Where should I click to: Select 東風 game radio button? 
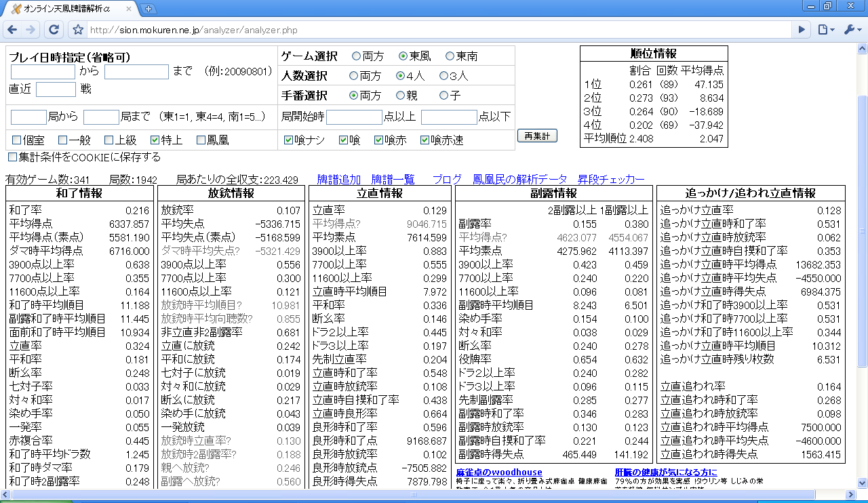click(403, 56)
